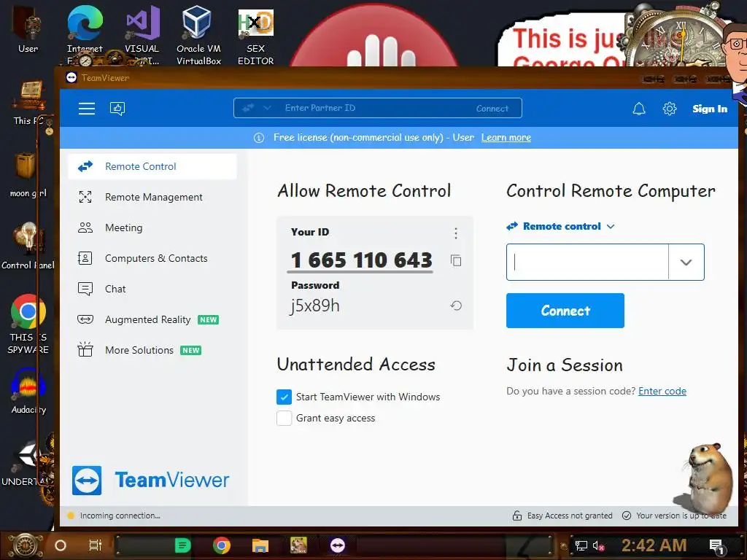Click Sign In in the header
747x560 pixels.
click(x=710, y=109)
